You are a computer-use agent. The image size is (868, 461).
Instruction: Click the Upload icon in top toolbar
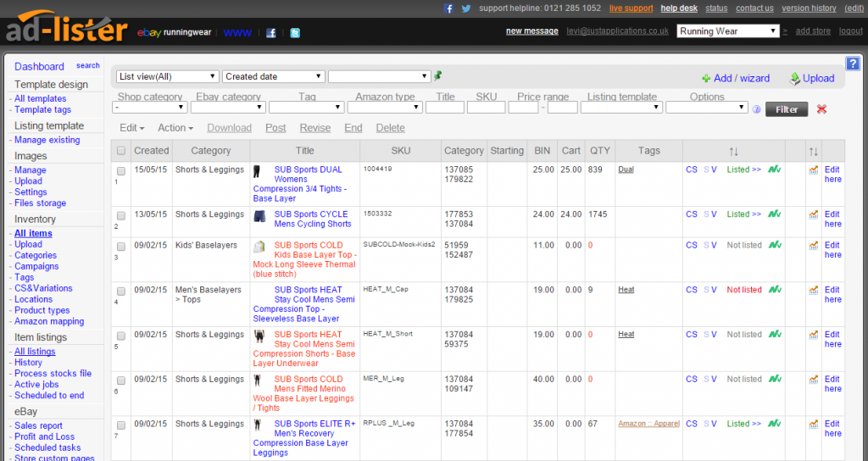point(794,79)
